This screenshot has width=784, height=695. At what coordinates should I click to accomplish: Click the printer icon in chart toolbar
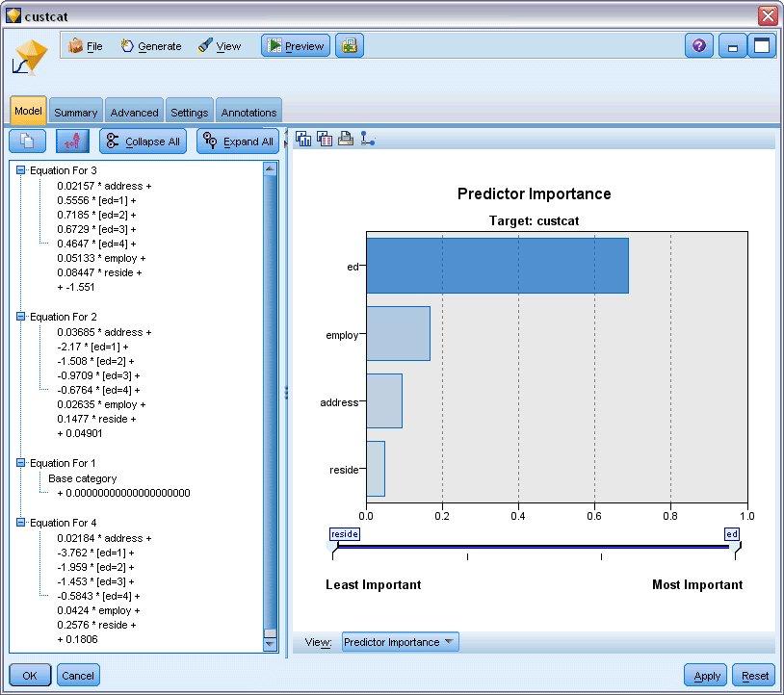point(346,139)
